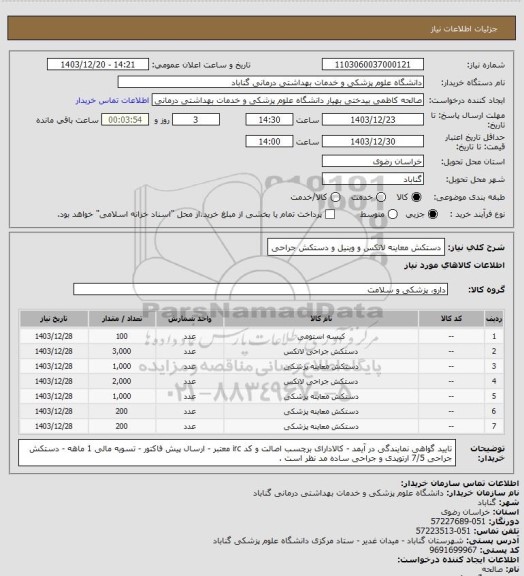524x576 pixels.
Task: Click the جزئیات اطلاعات نیاز header bar
Action: point(262,28)
